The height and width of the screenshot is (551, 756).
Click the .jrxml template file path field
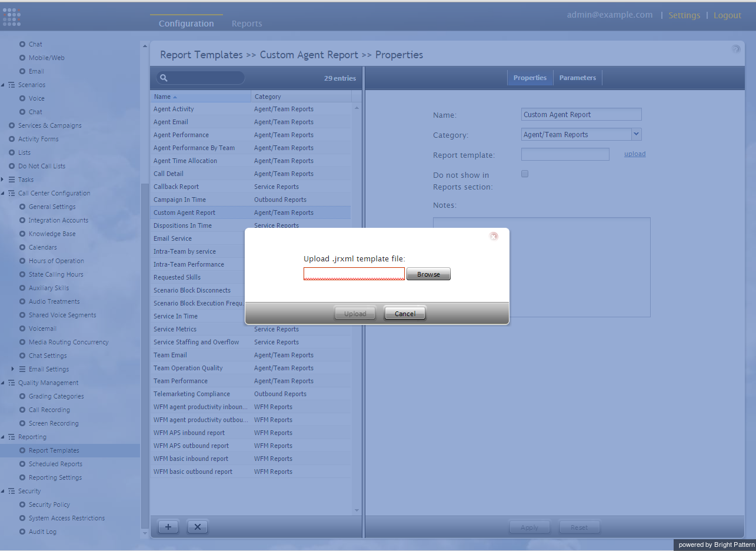click(x=354, y=274)
